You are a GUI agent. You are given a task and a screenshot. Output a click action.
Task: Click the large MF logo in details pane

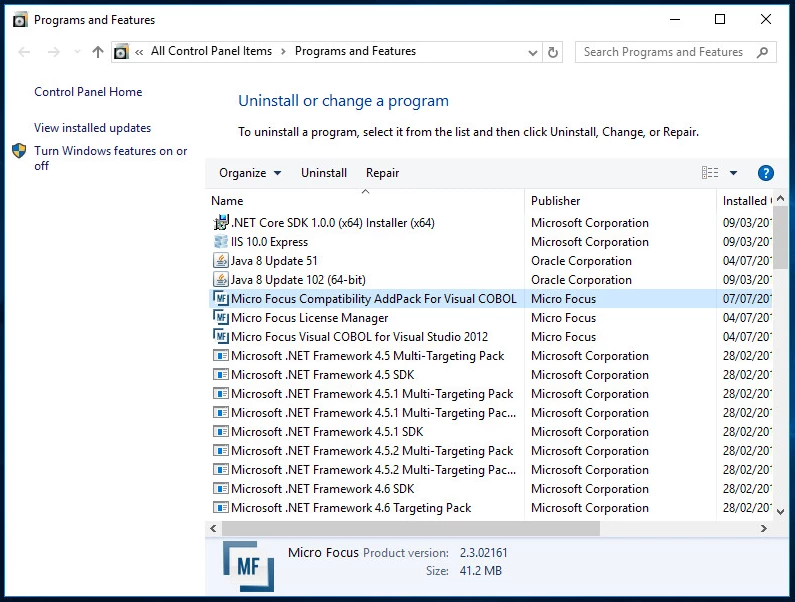(x=248, y=566)
